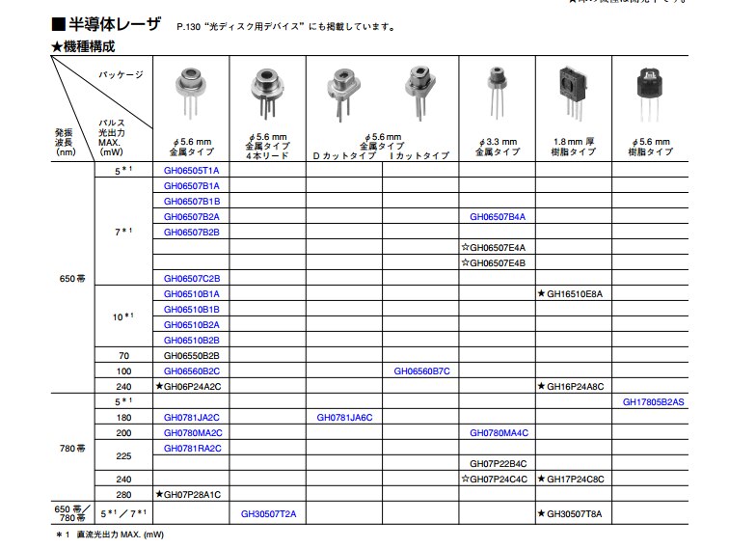Image resolution: width=756 pixels, height=549 pixels.
Task: Click the D-cut type package photo
Action: click(343, 95)
